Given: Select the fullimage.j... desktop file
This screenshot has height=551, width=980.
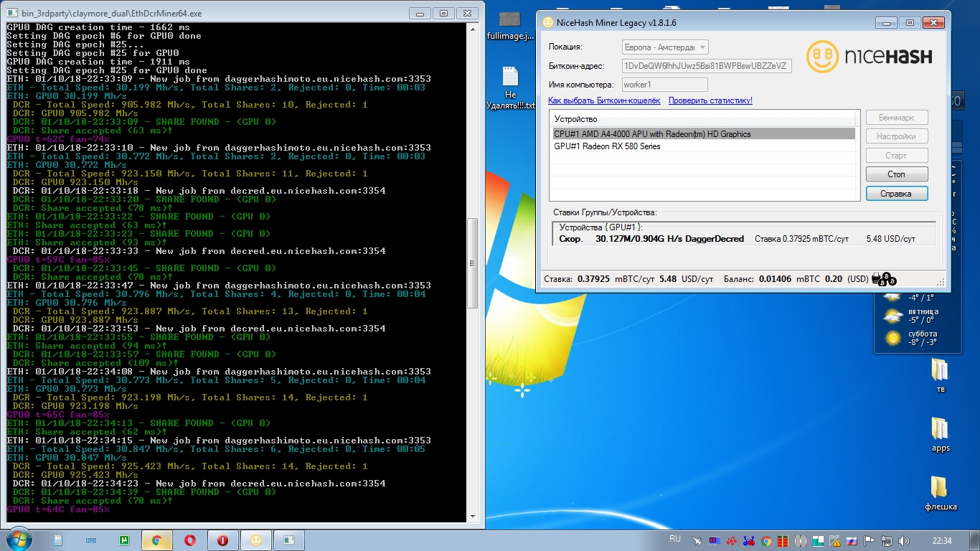Looking at the screenshot, I should point(510,25).
